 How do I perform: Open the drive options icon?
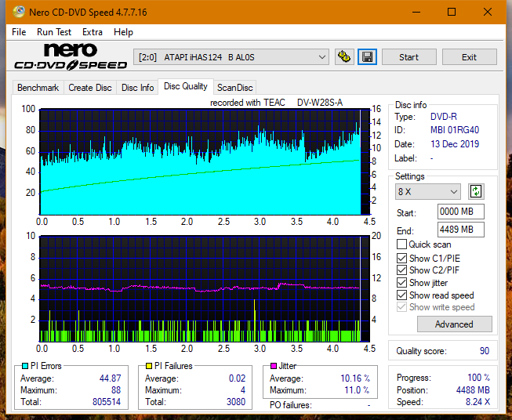coord(344,57)
